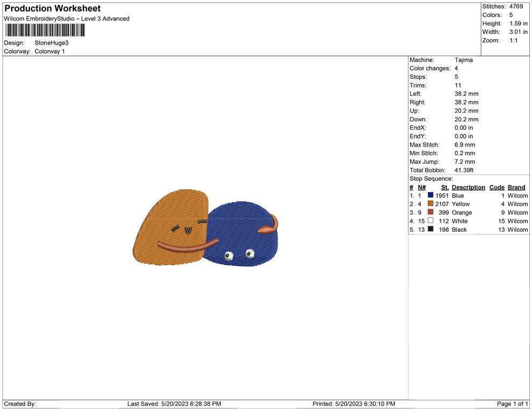Click 'Wilcom EmbroideryStudio – Level 3 Advanced' text
The width and height of the screenshot is (532, 409).
coord(67,19)
